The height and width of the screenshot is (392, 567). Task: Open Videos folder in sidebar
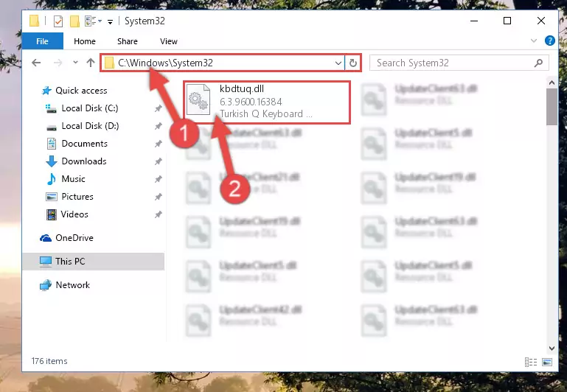click(74, 214)
